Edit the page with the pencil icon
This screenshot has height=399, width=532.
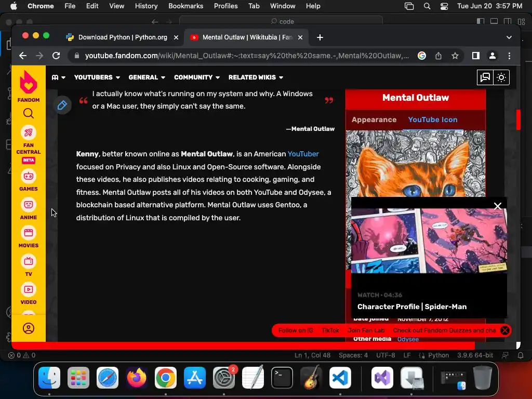[62, 105]
